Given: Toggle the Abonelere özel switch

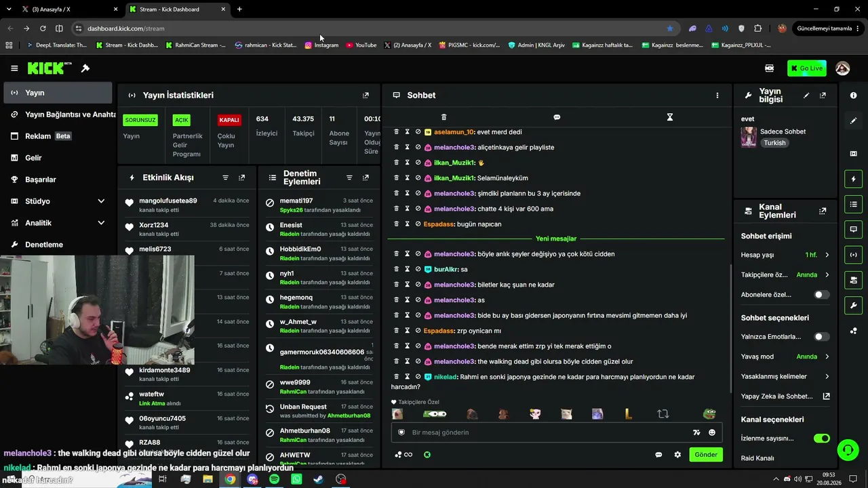Looking at the screenshot, I should (x=821, y=295).
